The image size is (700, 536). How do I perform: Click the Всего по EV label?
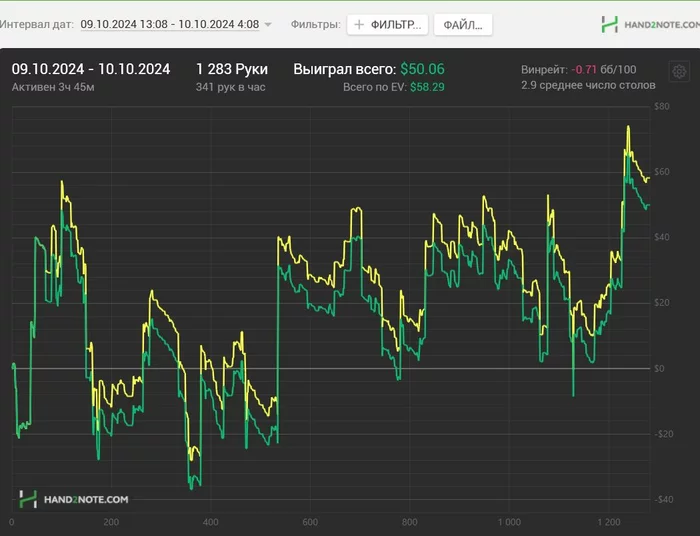pyautogui.click(x=375, y=87)
